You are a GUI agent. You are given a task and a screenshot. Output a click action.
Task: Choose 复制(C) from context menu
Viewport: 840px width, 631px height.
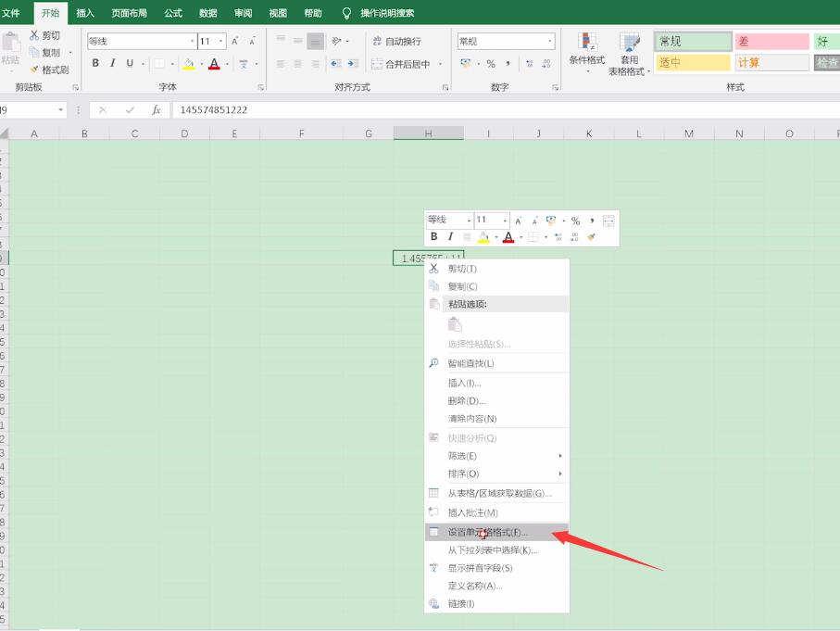(x=496, y=286)
